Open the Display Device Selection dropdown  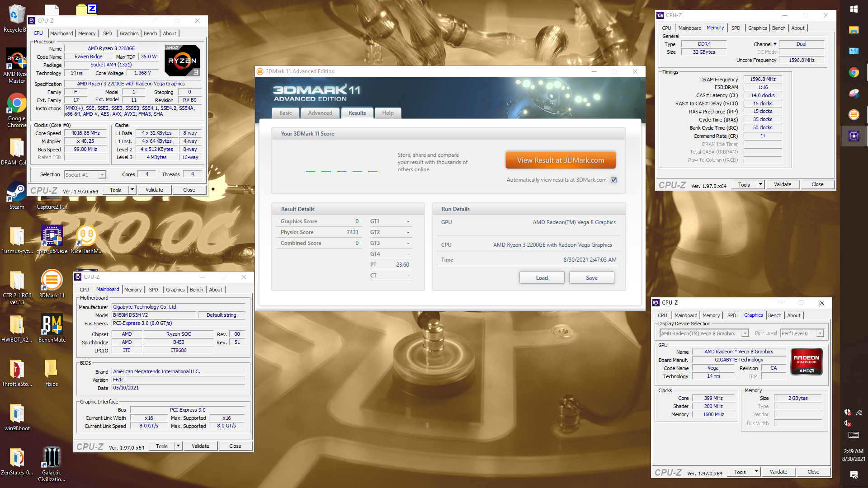click(704, 333)
